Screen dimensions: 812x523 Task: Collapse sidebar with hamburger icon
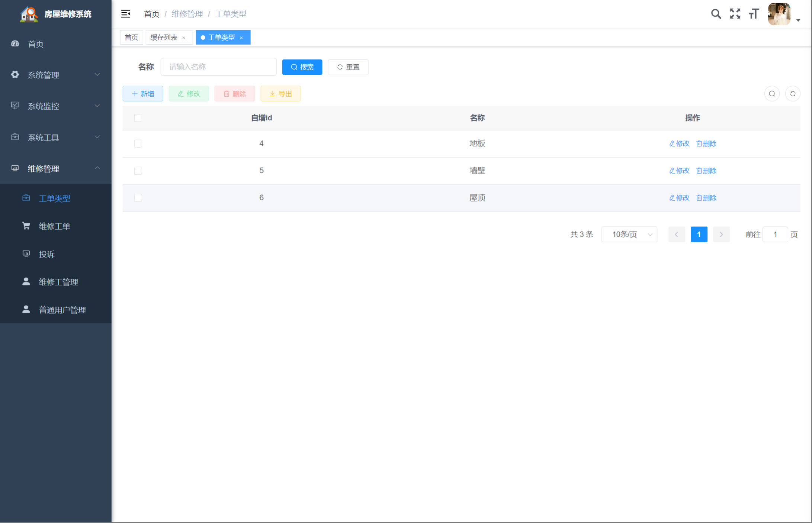(126, 14)
